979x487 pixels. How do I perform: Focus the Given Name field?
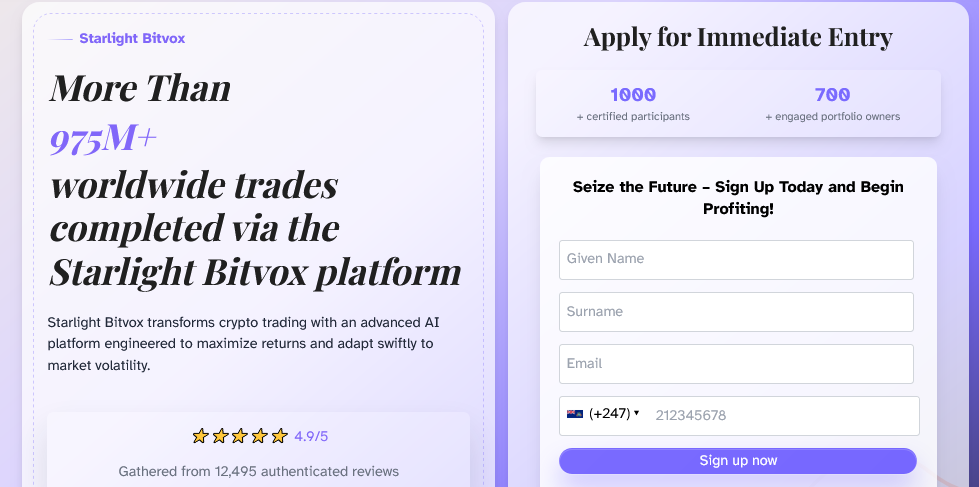(736, 260)
